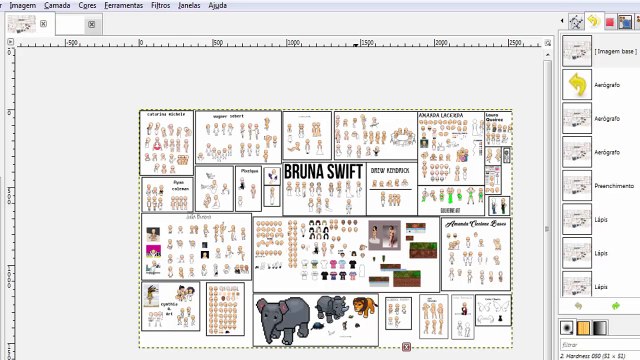Image resolution: width=640 pixels, height=360 pixels.
Task: Close the collage image tab
Action: [x=43, y=24]
